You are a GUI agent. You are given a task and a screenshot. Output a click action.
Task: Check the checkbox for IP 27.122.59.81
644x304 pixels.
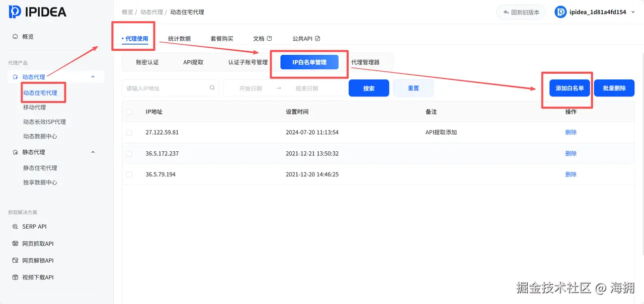(x=129, y=133)
